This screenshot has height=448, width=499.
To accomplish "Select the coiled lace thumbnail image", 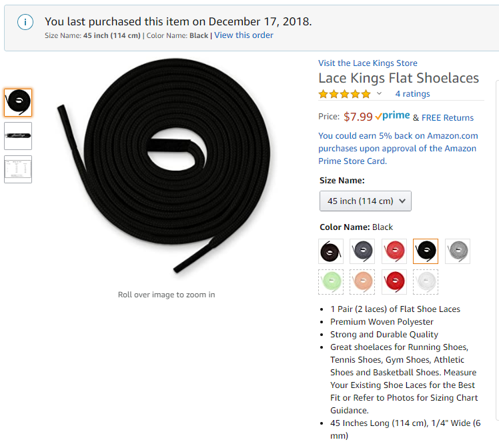I will (x=18, y=103).
